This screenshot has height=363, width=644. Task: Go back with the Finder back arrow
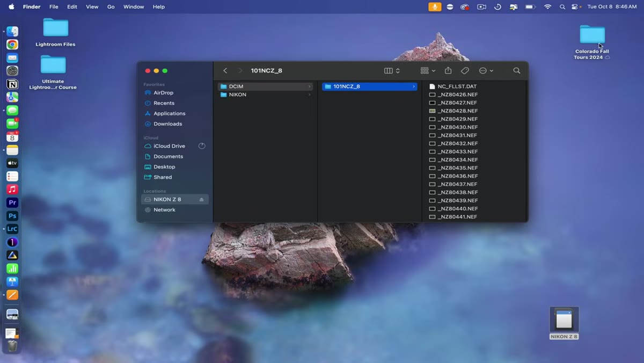[225, 71]
